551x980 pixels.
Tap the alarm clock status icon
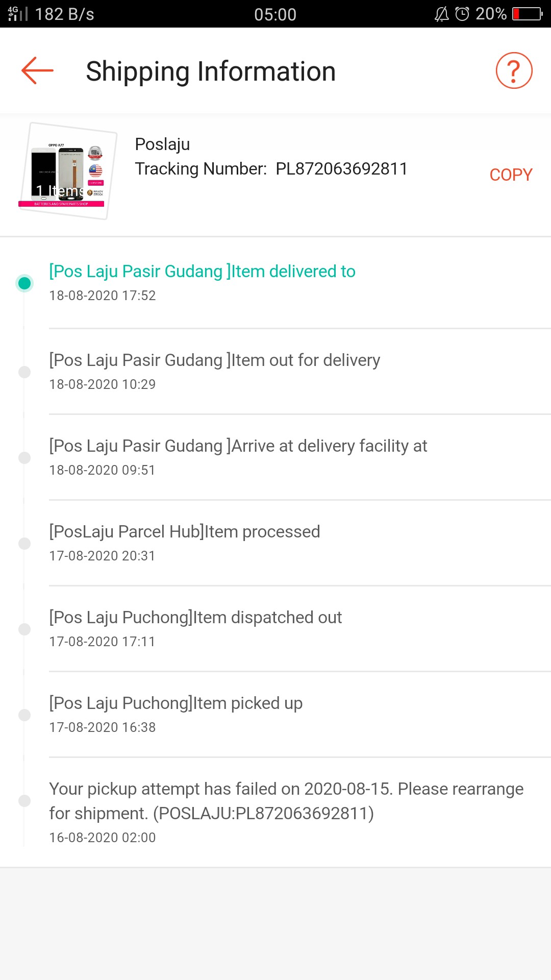click(x=462, y=14)
